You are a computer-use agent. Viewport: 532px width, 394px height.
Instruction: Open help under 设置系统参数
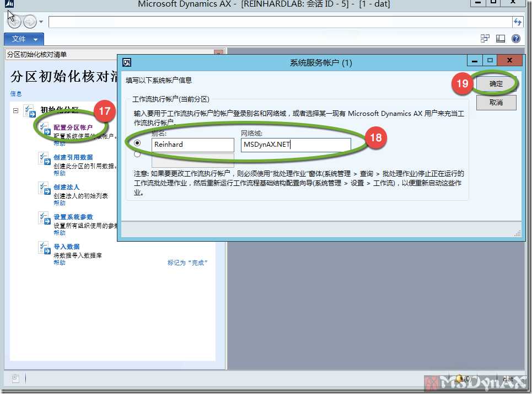coord(60,233)
